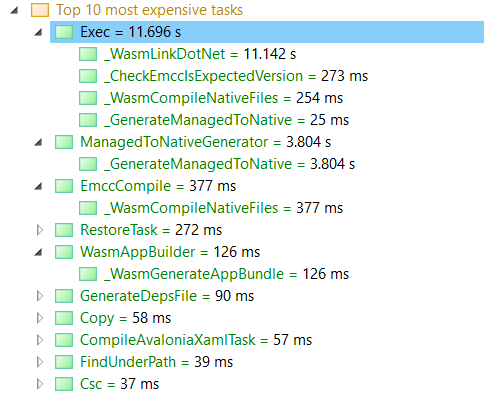Click the icon beside _WasmCompileNativeFiles = 254 ms
This screenshot has height=396, width=484.
[88, 98]
